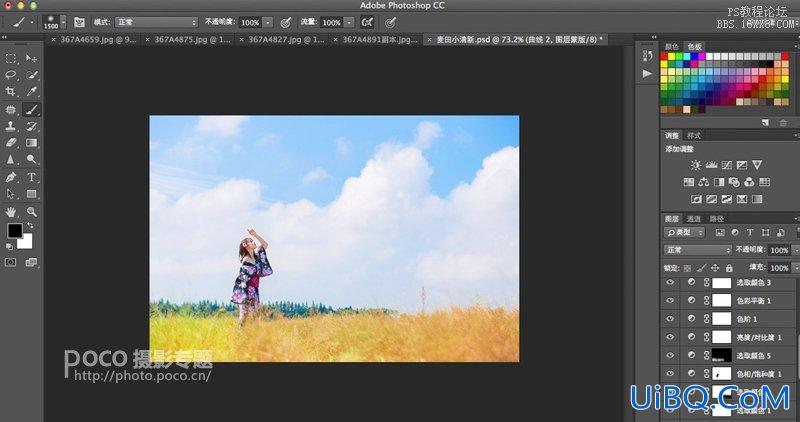Switch to the 样式 (Styles) tab

[x=694, y=136]
